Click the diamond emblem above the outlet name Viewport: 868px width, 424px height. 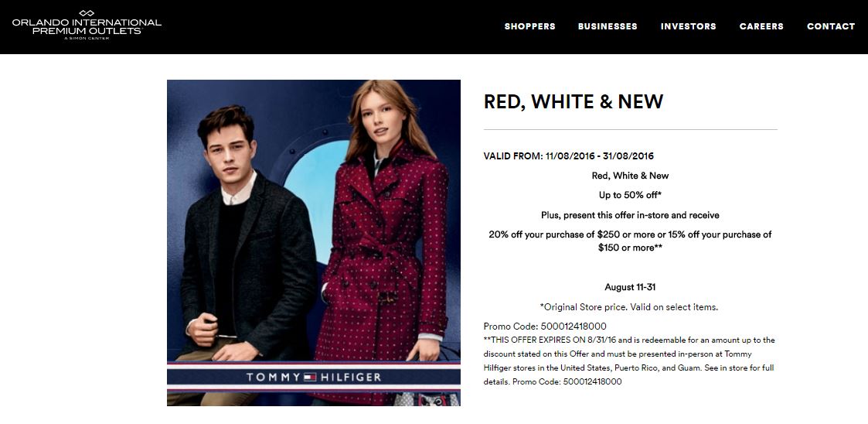point(87,12)
